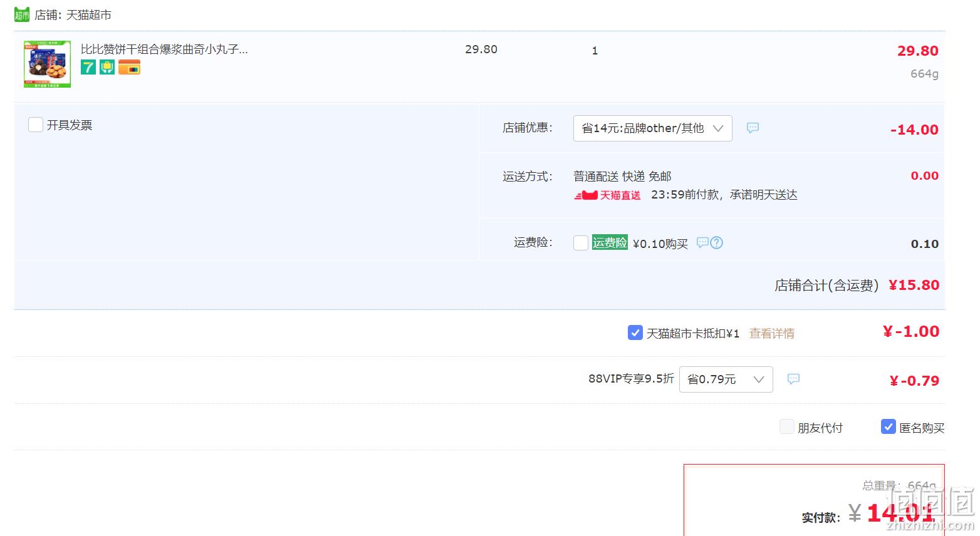The image size is (980, 536).
Task: Open the shipping insurance help question icon
Action: tap(716, 242)
